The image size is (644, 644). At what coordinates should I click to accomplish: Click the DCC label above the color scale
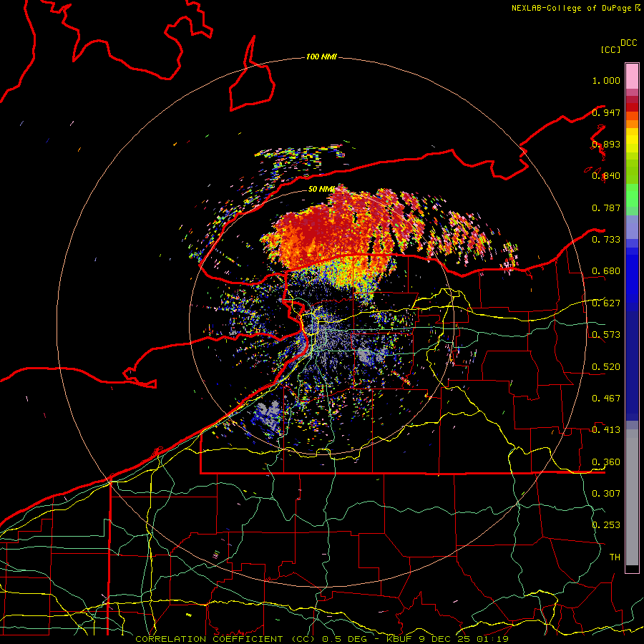coord(629,43)
